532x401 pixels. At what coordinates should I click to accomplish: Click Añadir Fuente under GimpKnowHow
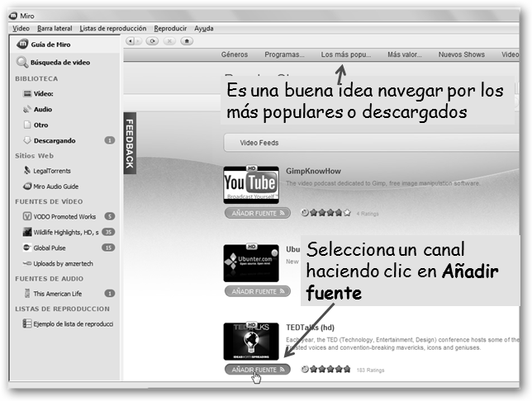(x=256, y=212)
